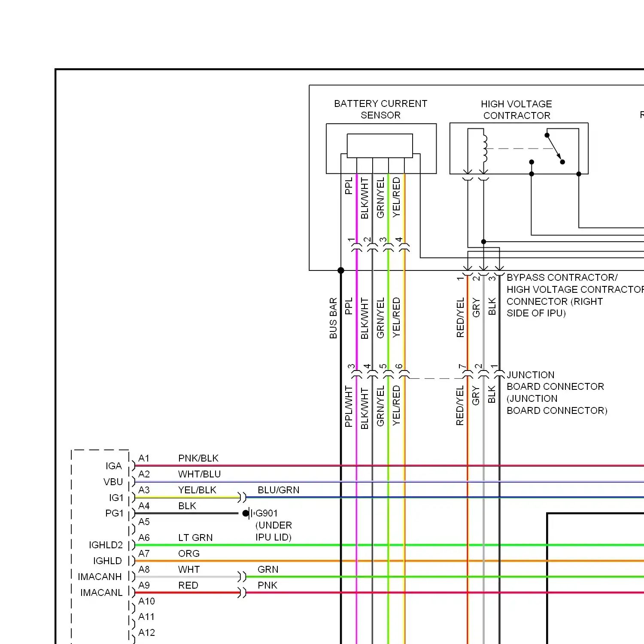
Task: Click the RED wire label on the A9 row
Action: point(188,585)
